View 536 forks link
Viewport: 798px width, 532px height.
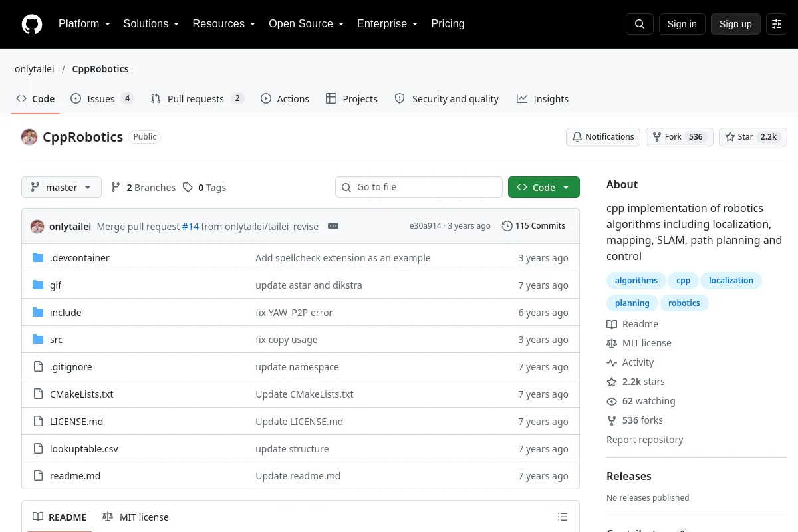634,420
